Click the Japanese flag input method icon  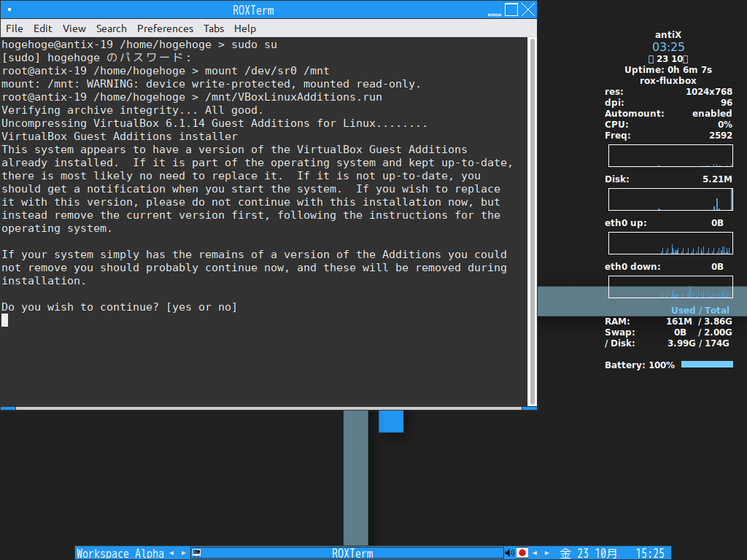point(522,553)
